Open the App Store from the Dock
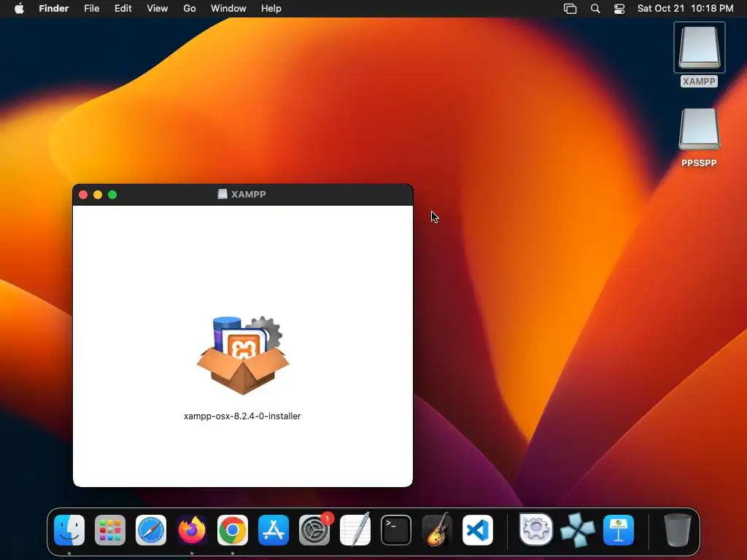 click(x=274, y=530)
